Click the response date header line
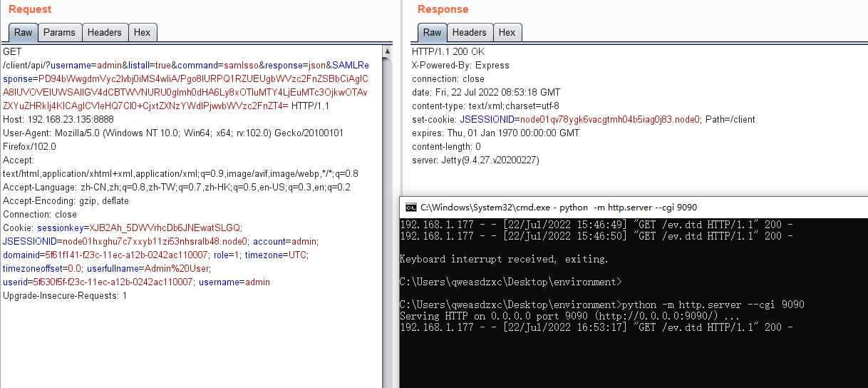868x388 pixels. point(486,93)
